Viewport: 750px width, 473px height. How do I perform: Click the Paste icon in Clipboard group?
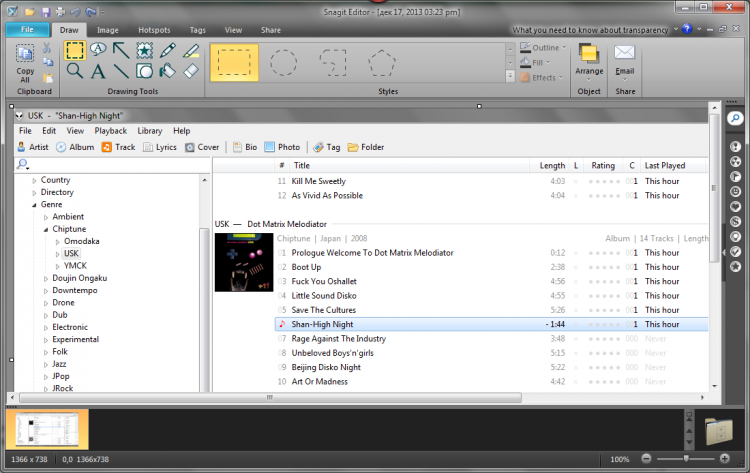pos(48,77)
